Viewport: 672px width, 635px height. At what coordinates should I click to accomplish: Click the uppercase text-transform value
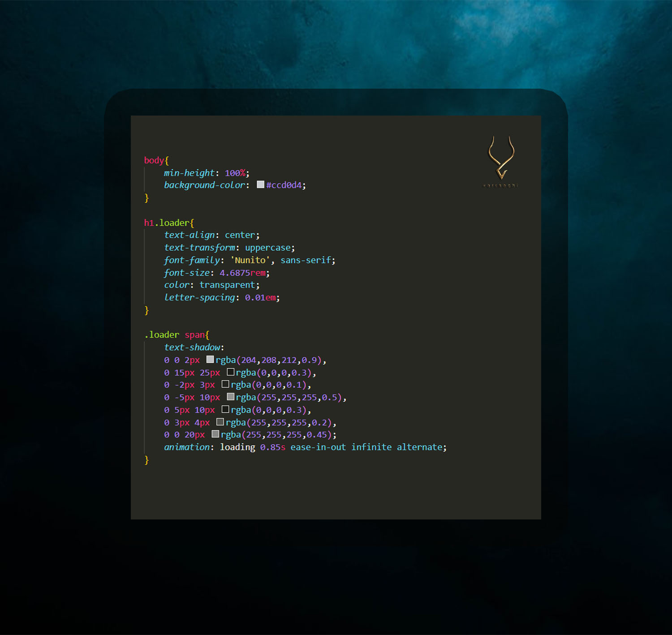[x=267, y=248]
